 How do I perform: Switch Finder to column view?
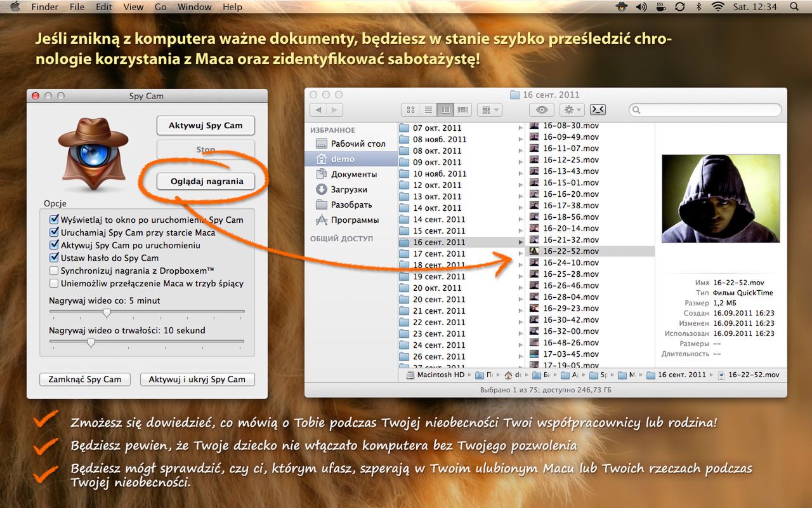(445, 110)
